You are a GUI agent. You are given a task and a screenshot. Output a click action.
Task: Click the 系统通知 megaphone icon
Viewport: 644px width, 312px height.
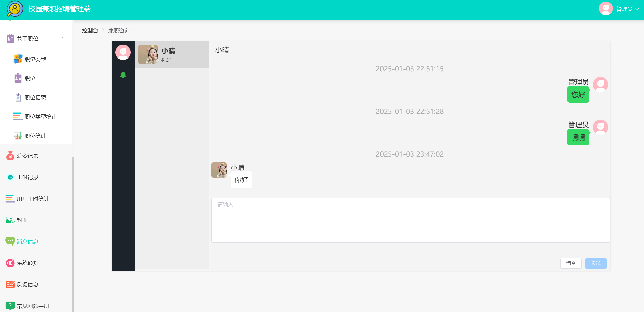click(x=10, y=263)
